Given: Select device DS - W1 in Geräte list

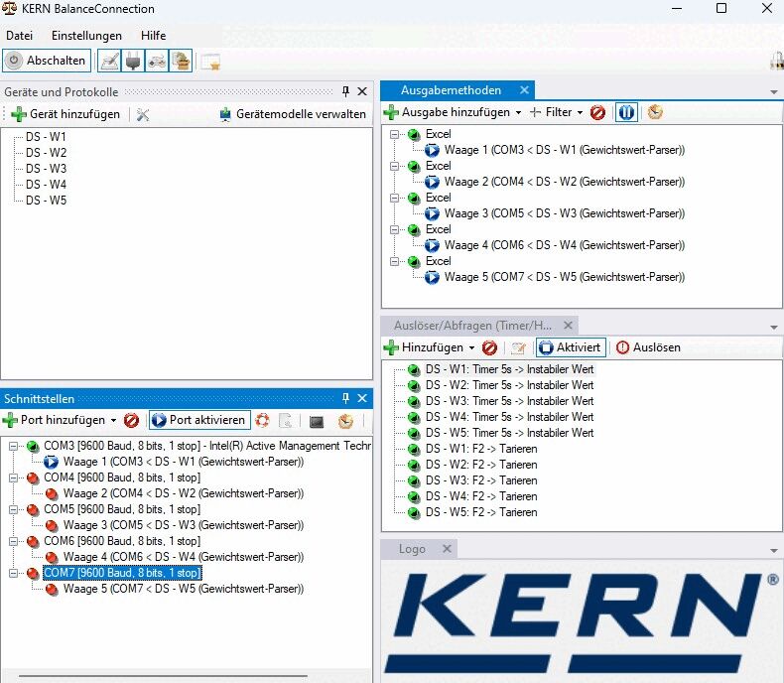Looking at the screenshot, I should click(46, 137).
